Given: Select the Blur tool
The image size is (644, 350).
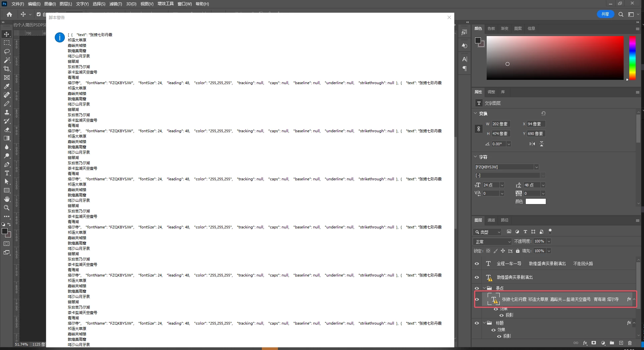Looking at the screenshot, I should tap(7, 147).
